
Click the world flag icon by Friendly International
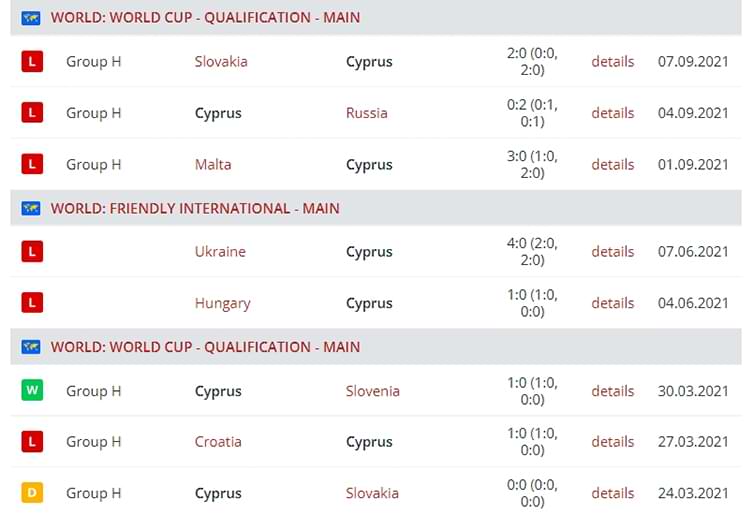(31, 208)
